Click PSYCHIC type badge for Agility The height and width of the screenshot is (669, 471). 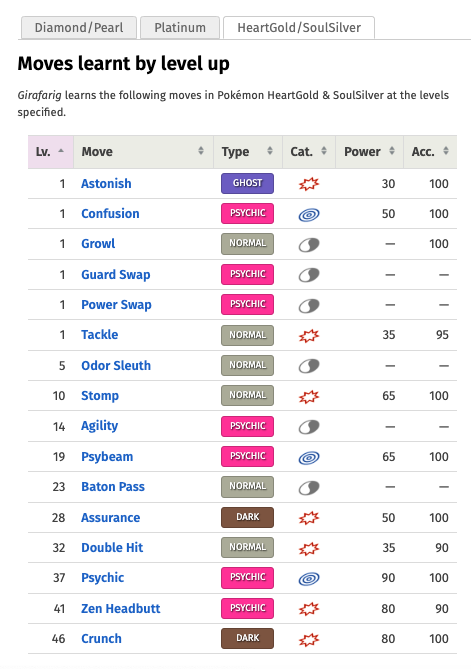(x=247, y=426)
